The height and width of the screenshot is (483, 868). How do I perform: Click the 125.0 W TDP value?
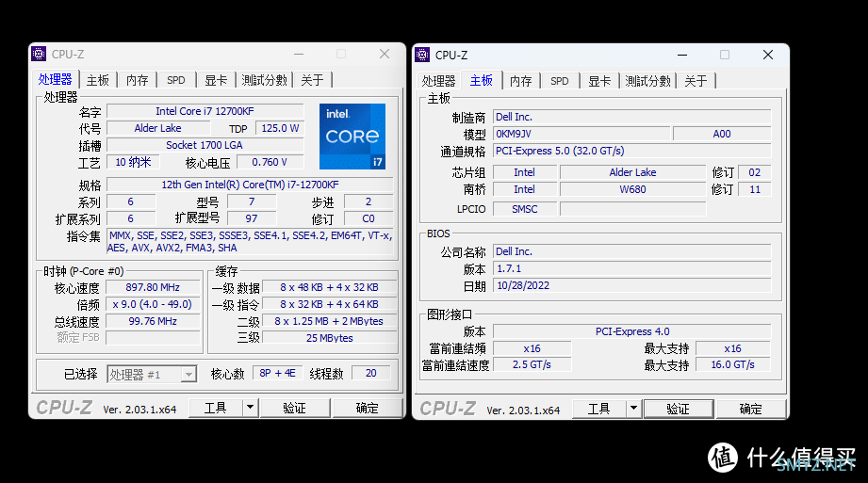tap(280, 128)
